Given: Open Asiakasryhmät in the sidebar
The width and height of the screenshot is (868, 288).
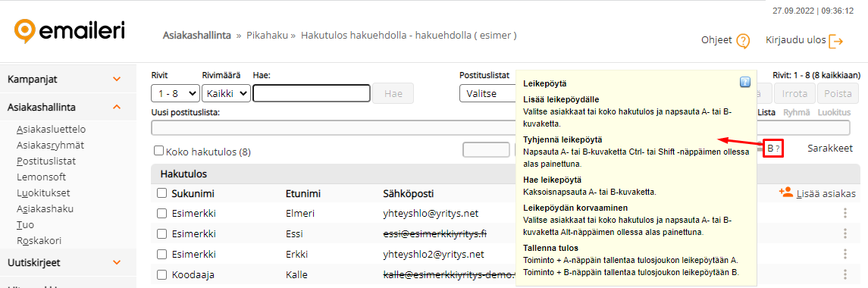Looking at the screenshot, I should tap(50, 145).
